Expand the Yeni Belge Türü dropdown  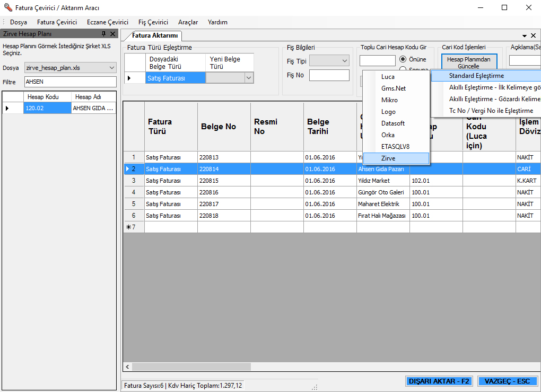249,78
